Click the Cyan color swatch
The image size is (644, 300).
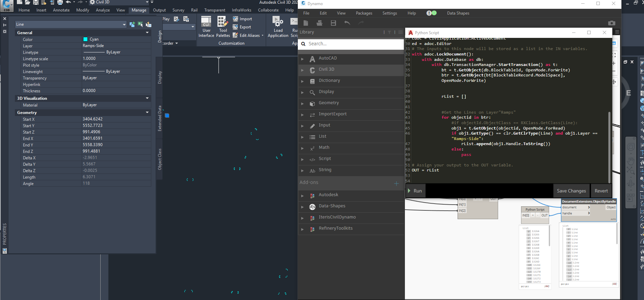pyautogui.click(x=85, y=39)
